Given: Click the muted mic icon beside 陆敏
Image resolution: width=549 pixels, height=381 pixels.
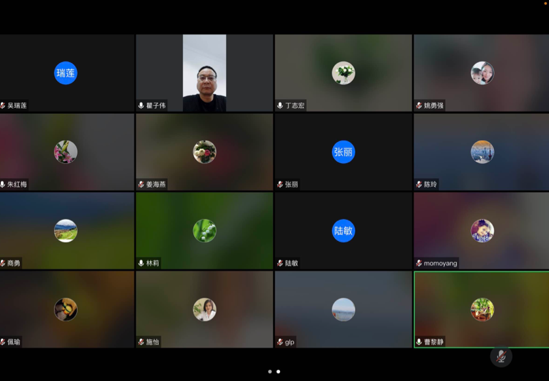Looking at the screenshot, I should click(280, 263).
